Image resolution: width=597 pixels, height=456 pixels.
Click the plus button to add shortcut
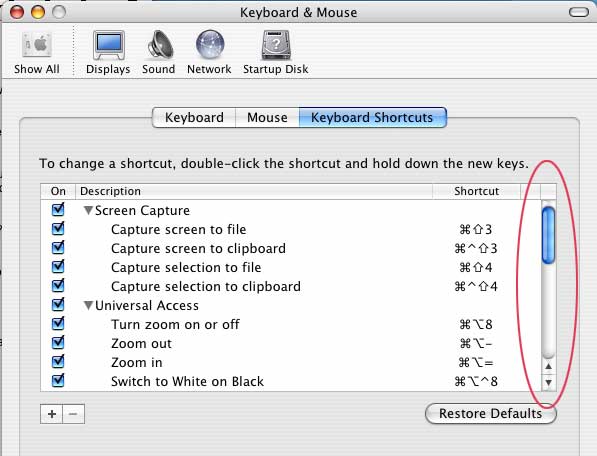[52, 414]
